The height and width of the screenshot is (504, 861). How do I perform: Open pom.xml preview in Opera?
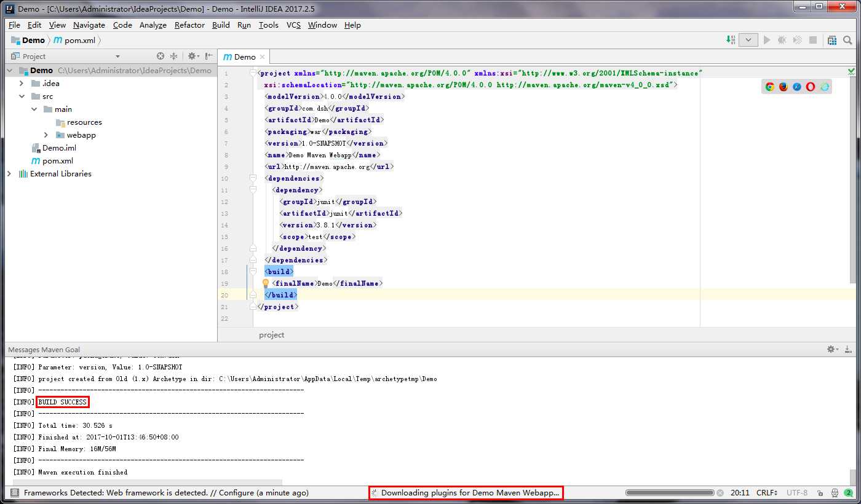pyautogui.click(x=811, y=87)
